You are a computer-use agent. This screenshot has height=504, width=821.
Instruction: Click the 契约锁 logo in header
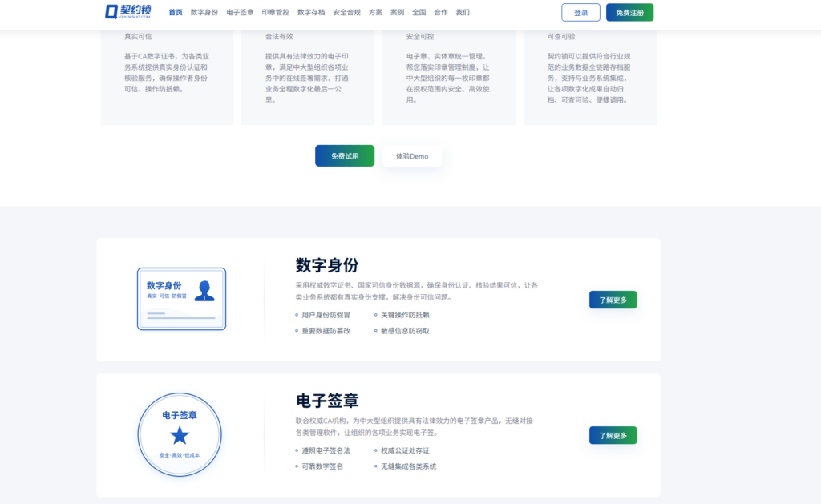click(128, 12)
